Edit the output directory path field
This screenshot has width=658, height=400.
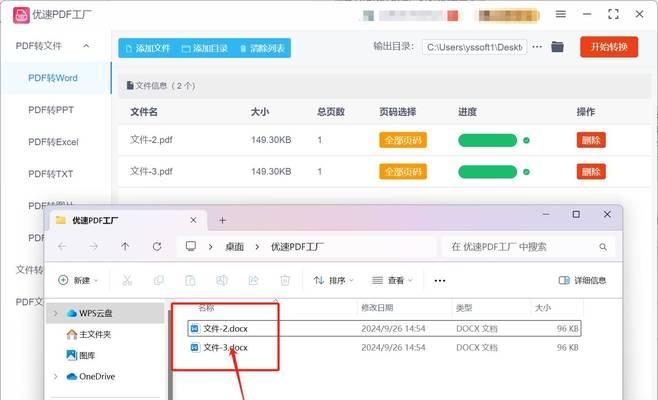pos(474,47)
